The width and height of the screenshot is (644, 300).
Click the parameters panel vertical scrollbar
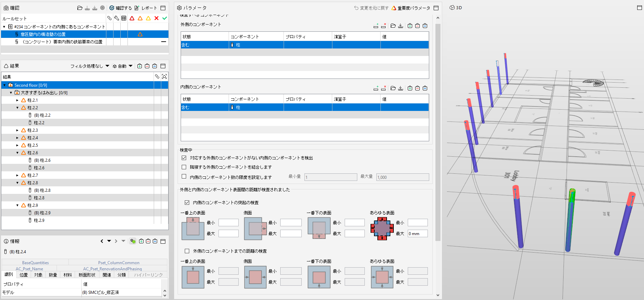coord(438,132)
